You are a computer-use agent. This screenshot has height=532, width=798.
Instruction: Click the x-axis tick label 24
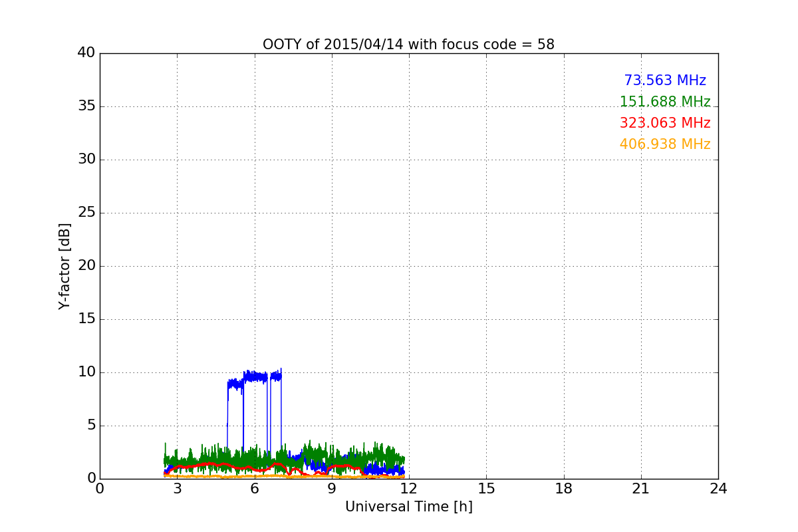tap(718, 488)
